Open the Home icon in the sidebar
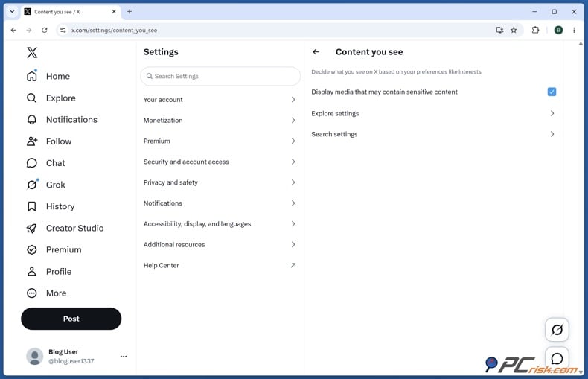Viewport: 588px width, 379px height. tap(32, 76)
